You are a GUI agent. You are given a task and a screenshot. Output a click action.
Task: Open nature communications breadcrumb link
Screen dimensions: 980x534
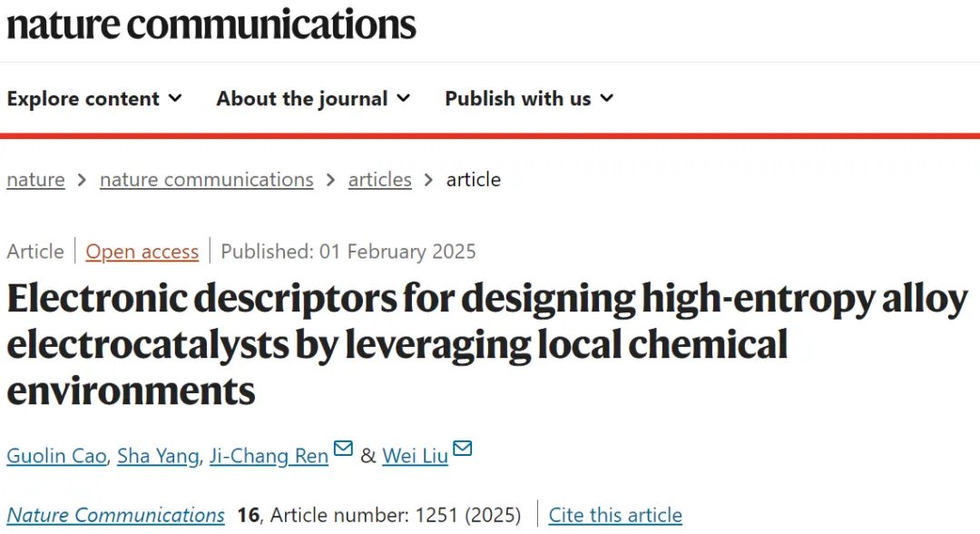206,180
